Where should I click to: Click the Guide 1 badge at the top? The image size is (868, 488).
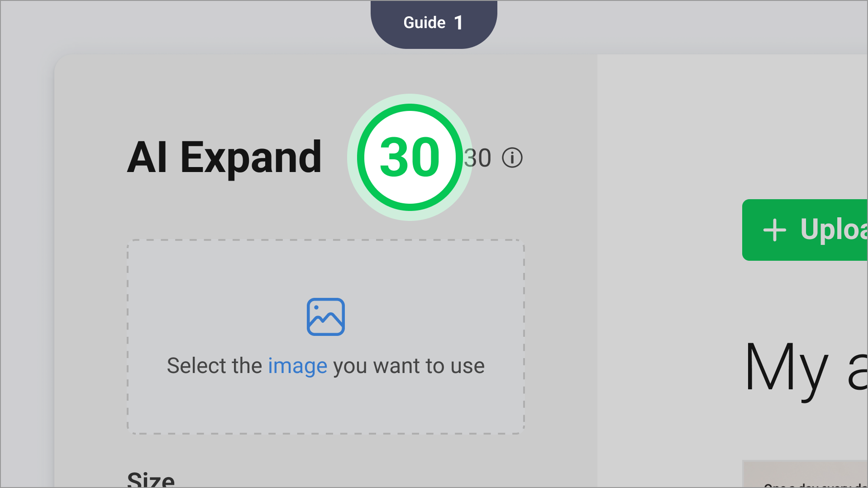point(433,24)
